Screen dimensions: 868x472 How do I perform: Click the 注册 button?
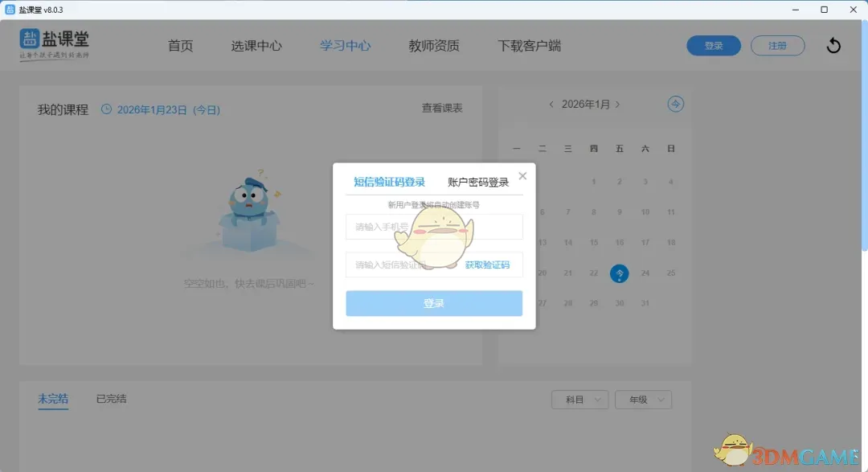pyautogui.click(x=777, y=46)
